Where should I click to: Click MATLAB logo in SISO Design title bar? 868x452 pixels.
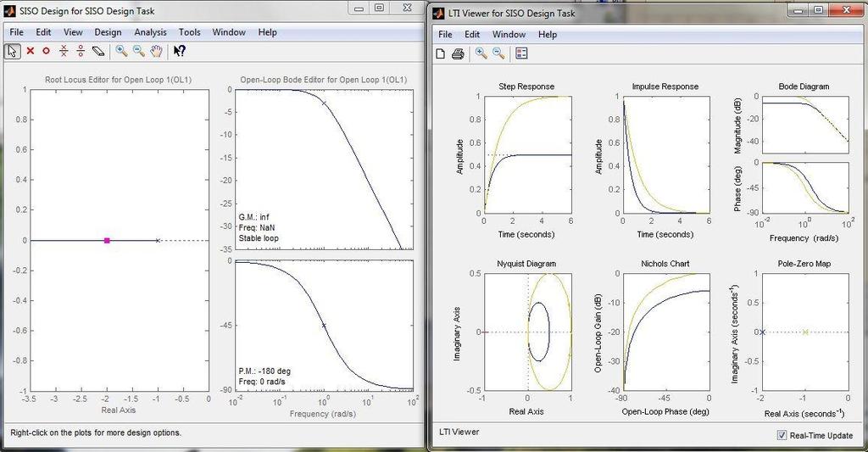pyautogui.click(x=10, y=10)
